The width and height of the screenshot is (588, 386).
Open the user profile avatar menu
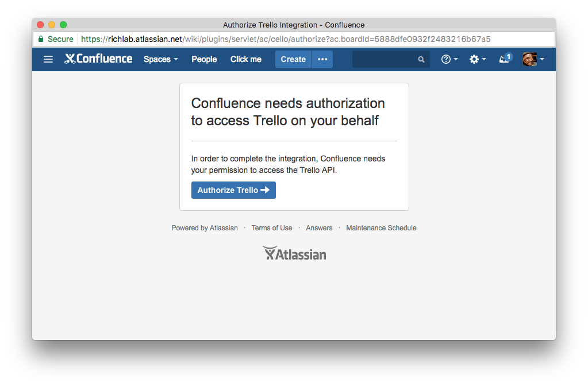pyautogui.click(x=533, y=59)
